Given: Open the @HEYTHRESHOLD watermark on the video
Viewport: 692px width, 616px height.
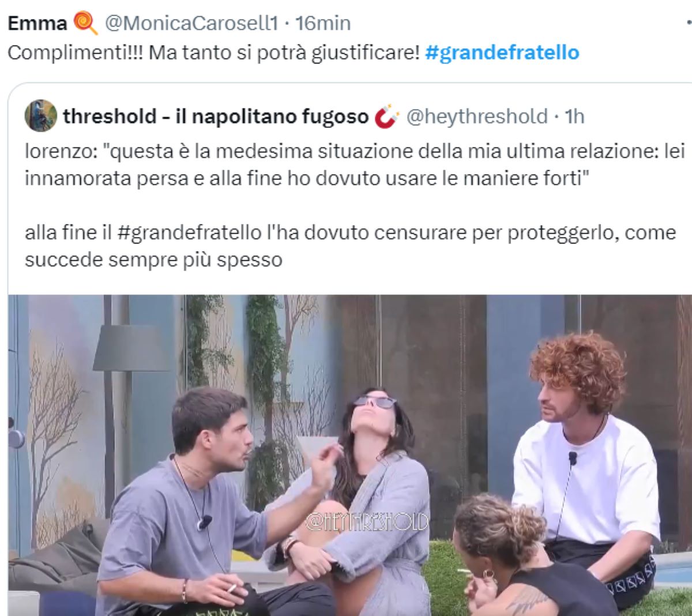Looking at the screenshot, I should pyautogui.click(x=367, y=522).
